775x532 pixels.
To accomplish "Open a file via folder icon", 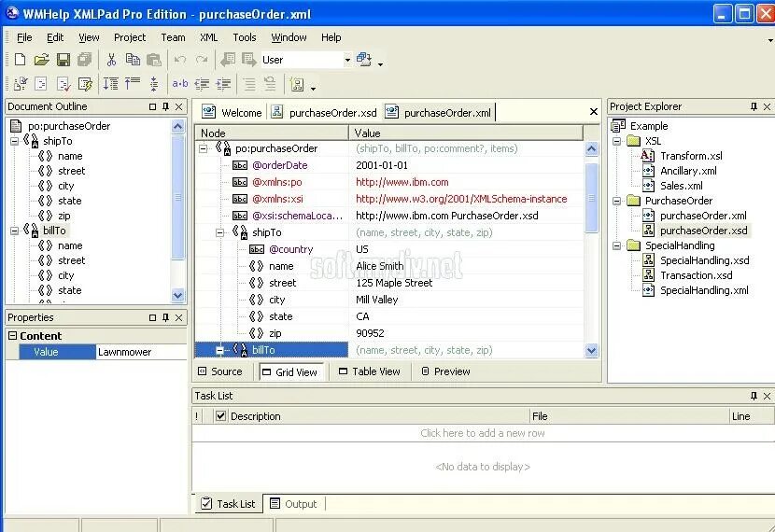I will click(x=41, y=60).
